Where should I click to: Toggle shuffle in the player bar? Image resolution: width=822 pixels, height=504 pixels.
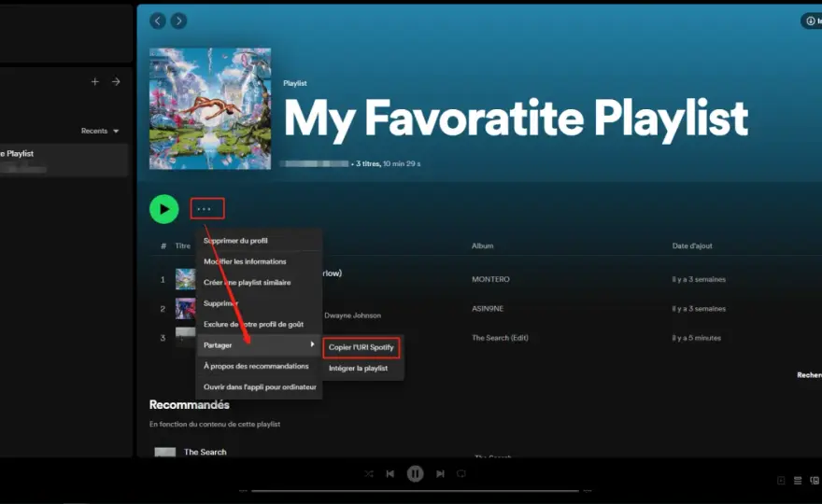369,473
